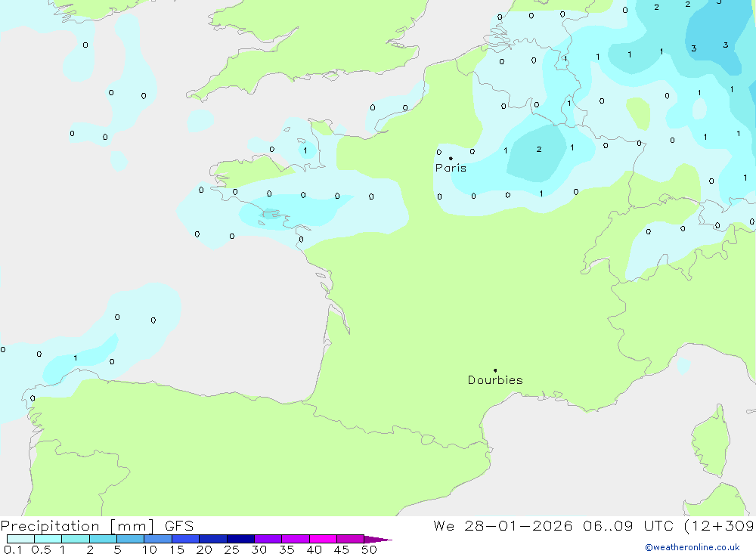The image size is (756, 554).
Task: Pick the legend swatch between 0.5 and 1
Action: [x=48, y=539]
